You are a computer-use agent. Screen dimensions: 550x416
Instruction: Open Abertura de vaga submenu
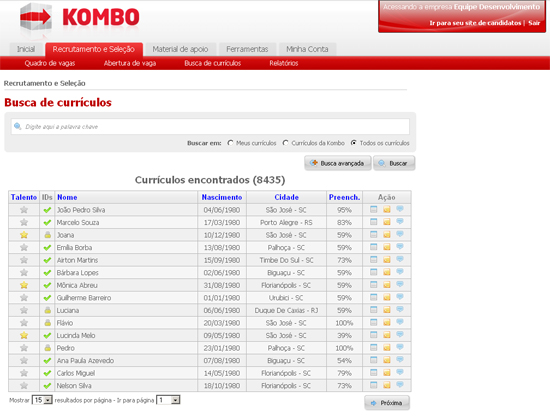pyautogui.click(x=130, y=63)
